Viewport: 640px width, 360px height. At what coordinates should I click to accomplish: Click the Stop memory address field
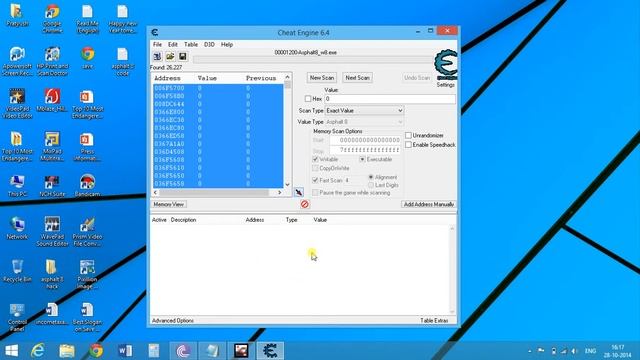tap(365, 150)
